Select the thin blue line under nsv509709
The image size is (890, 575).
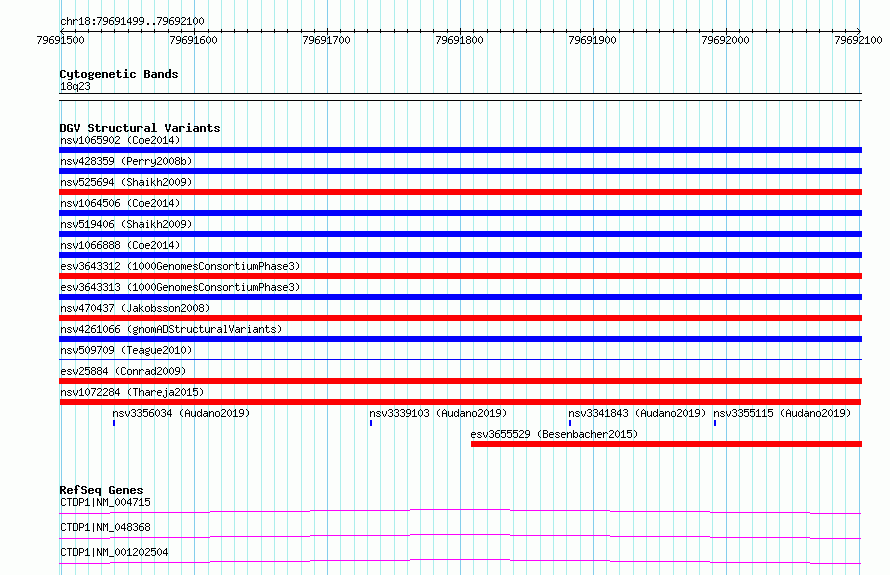coord(460,359)
